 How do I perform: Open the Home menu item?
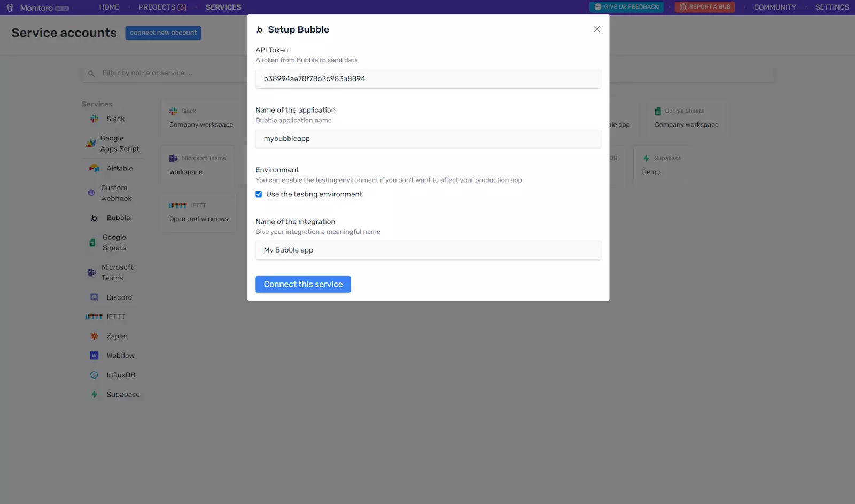109,7
